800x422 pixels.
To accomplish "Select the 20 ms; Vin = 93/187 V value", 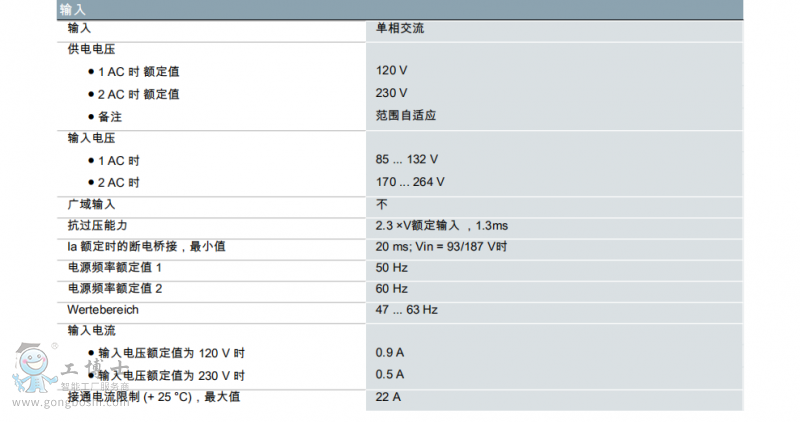I will [441, 247].
